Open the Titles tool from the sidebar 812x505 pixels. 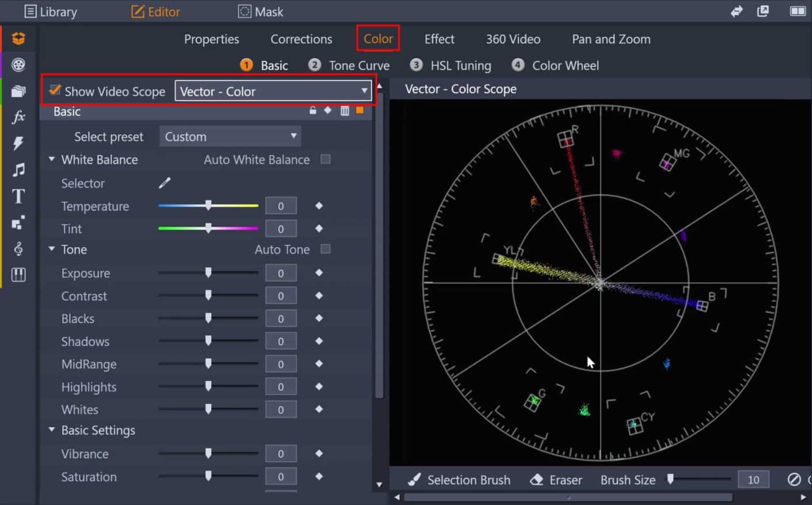pos(18,196)
